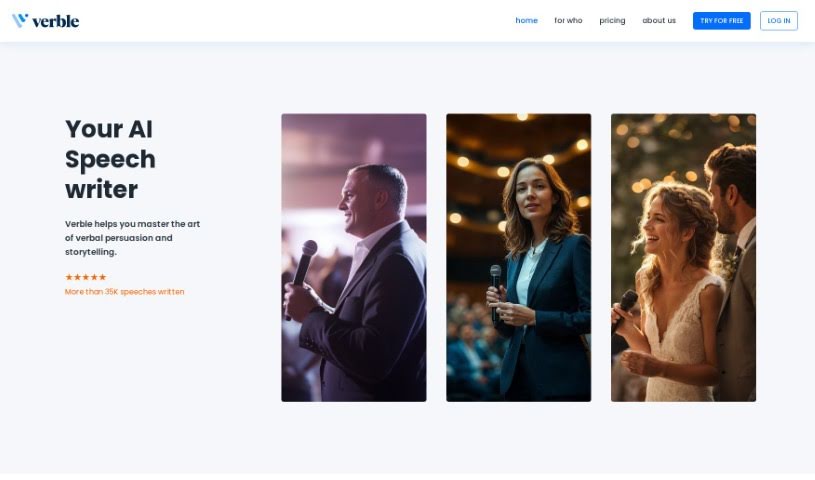815x480 pixels.
Task: Click the TRY FOR FREE button
Action: click(x=721, y=21)
